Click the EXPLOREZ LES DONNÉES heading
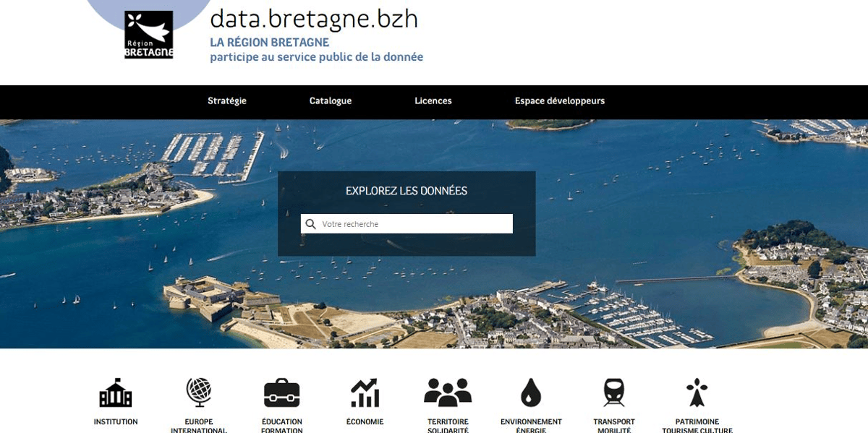868x433 pixels. (x=407, y=192)
